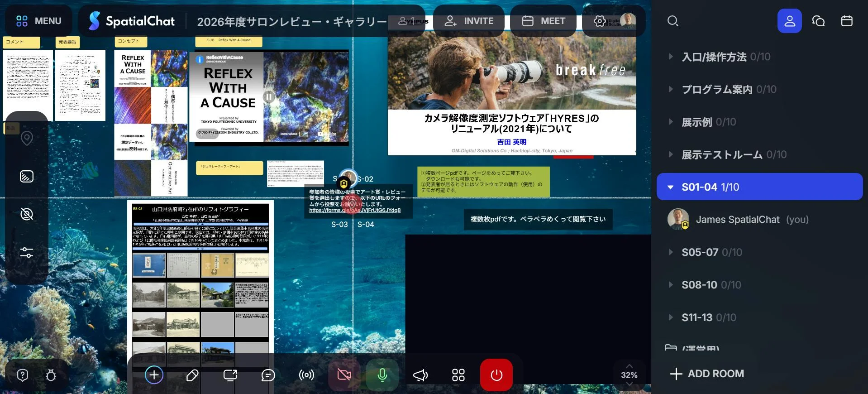Open the chat message bubble icon
The height and width of the screenshot is (394, 868).
click(x=268, y=375)
